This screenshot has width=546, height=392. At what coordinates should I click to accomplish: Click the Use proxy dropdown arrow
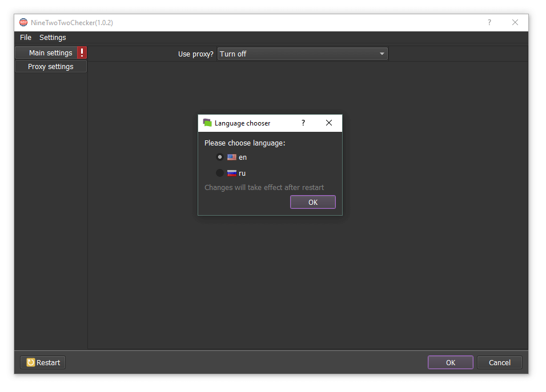382,54
